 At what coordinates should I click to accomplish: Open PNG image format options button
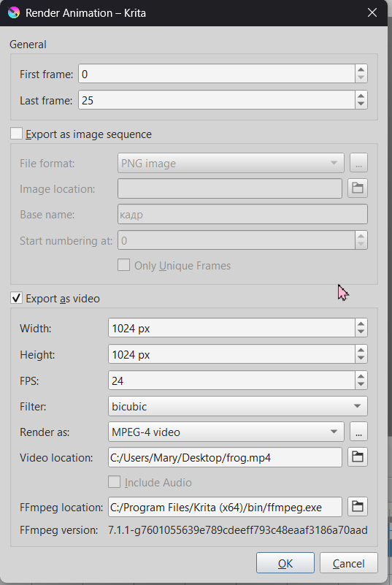click(x=358, y=163)
